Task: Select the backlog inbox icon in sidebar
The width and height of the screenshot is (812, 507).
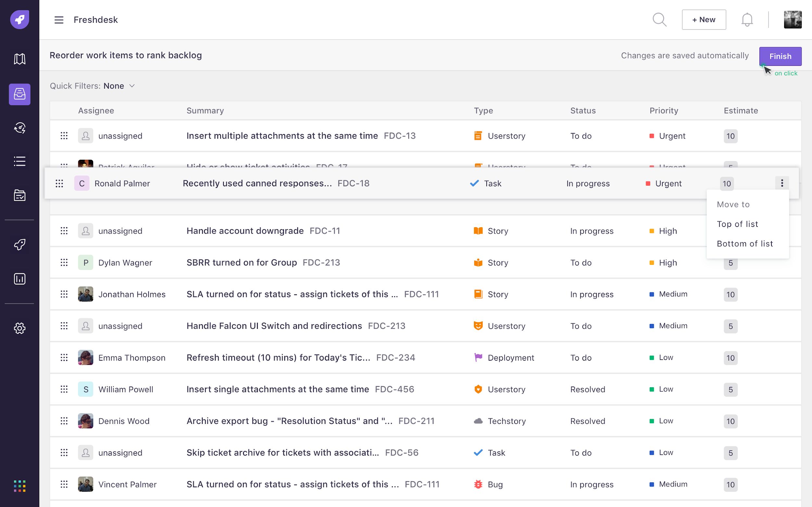Action: tap(19, 94)
